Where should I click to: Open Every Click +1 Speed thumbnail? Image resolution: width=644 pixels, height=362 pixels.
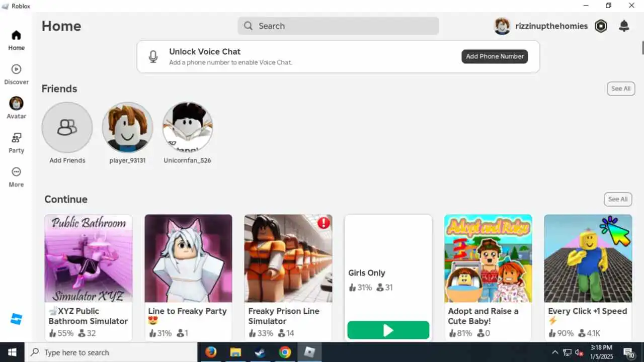pos(588,258)
